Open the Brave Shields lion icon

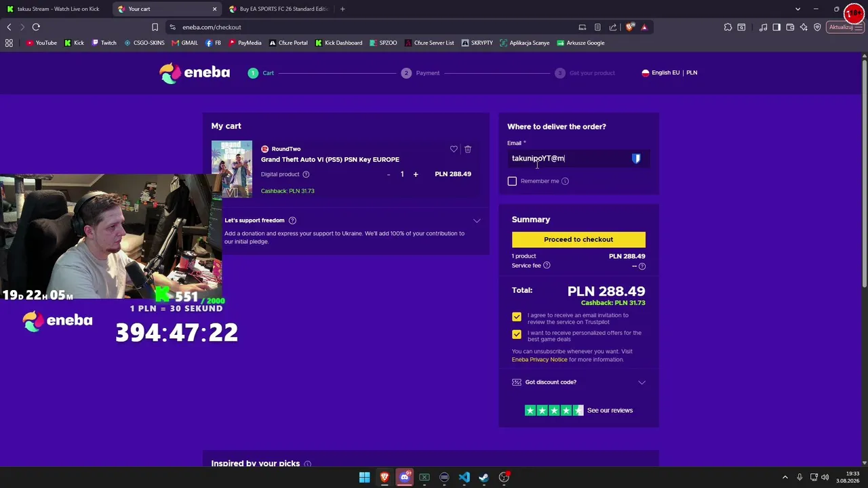point(630,27)
